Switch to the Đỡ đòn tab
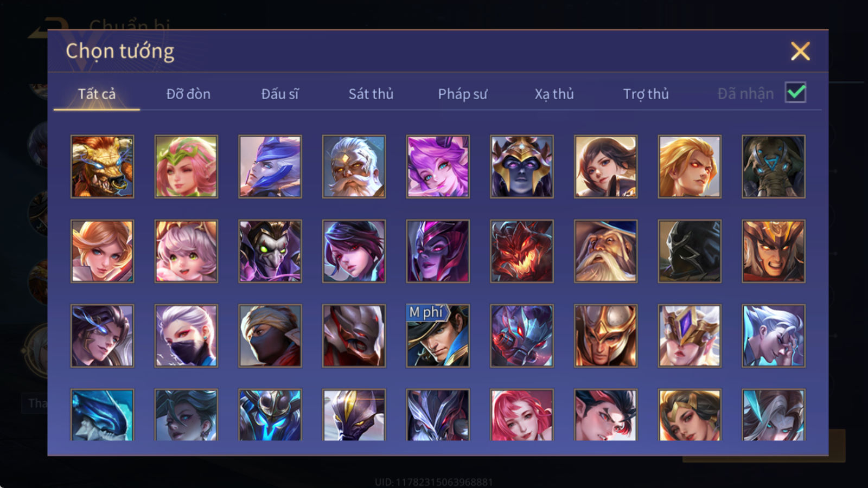 pyautogui.click(x=188, y=94)
